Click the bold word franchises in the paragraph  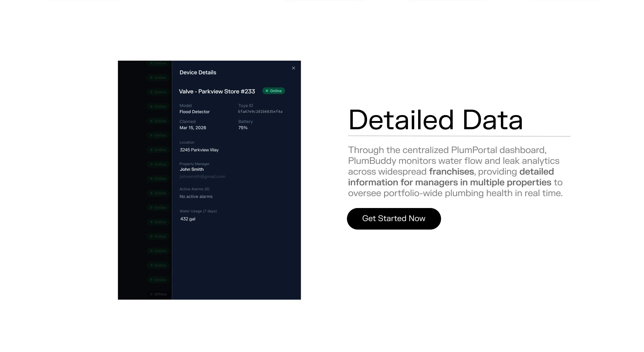click(x=451, y=172)
